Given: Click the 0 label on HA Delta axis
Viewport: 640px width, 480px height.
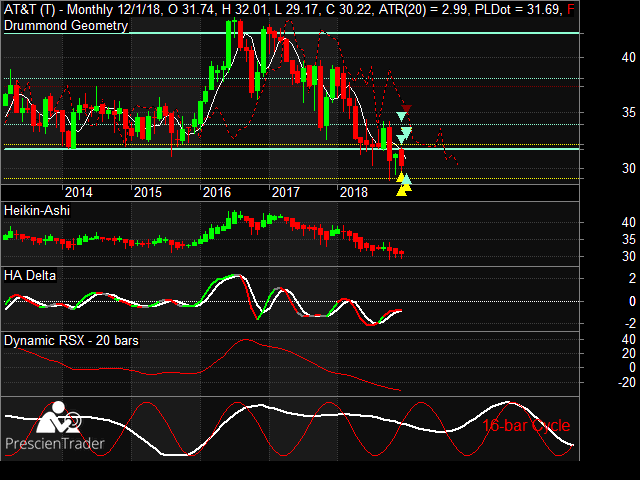Looking at the screenshot, I should (632, 302).
